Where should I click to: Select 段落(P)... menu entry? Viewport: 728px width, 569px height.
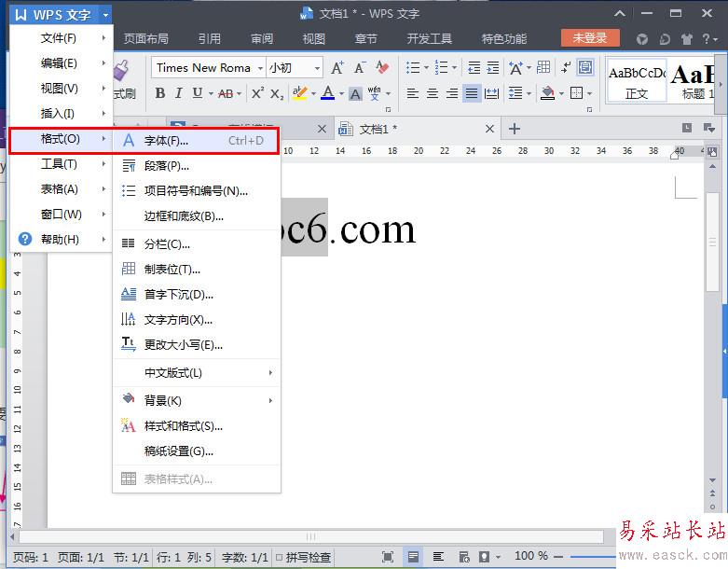click(197, 166)
